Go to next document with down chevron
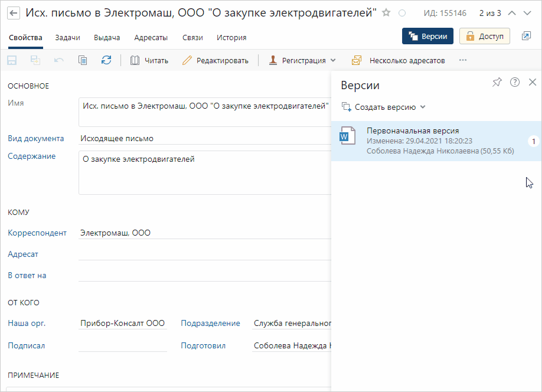Viewport: 542px width, 392px height. pos(527,13)
